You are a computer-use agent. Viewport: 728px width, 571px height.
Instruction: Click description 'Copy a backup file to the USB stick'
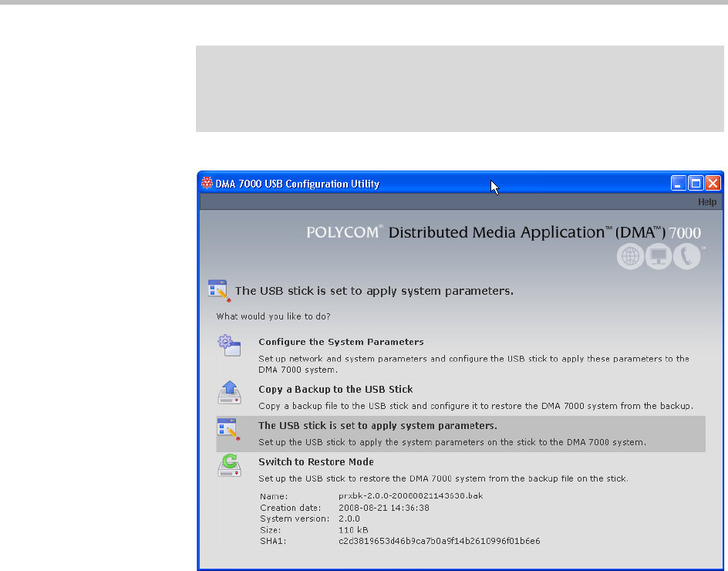475,406
